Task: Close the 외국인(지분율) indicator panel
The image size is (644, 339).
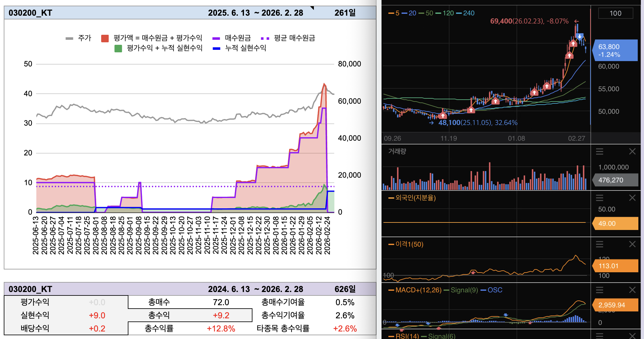Action: [632, 198]
